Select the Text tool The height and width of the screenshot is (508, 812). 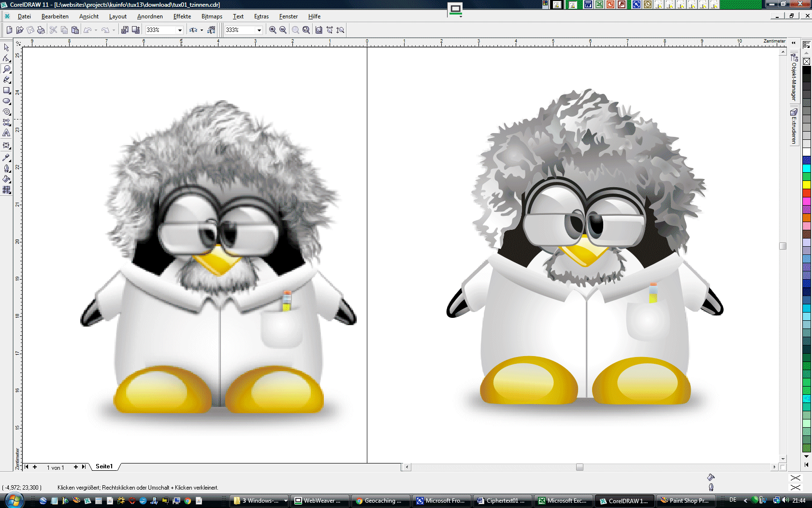[x=6, y=133]
